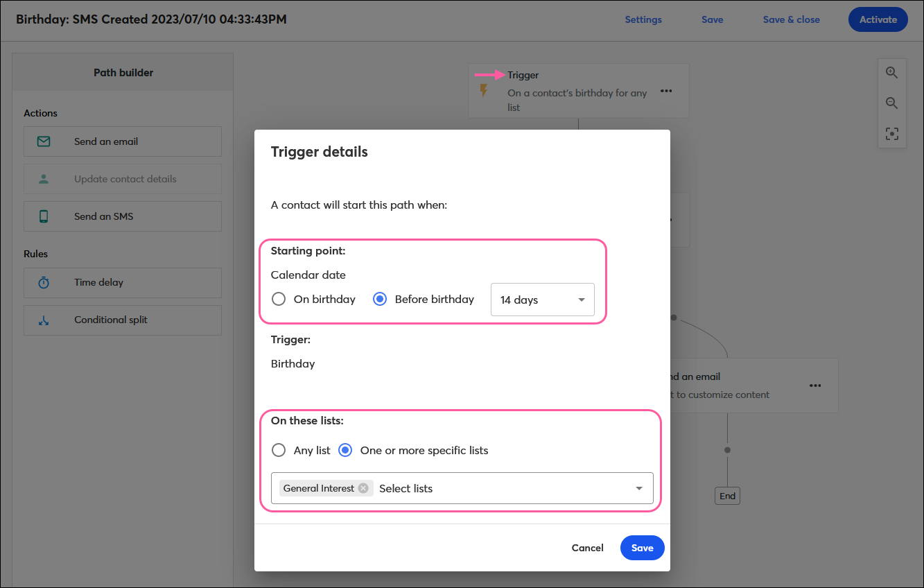Image resolution: width=924 pixels, height=588 pixels.
Task: Click Save & close in the header
Action: coord(791,19)
